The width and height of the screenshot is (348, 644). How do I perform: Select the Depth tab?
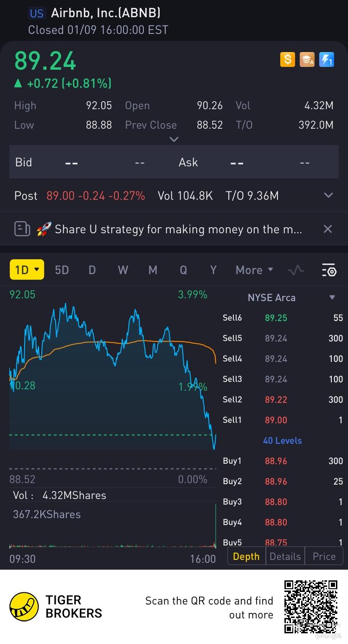(246, 556)
